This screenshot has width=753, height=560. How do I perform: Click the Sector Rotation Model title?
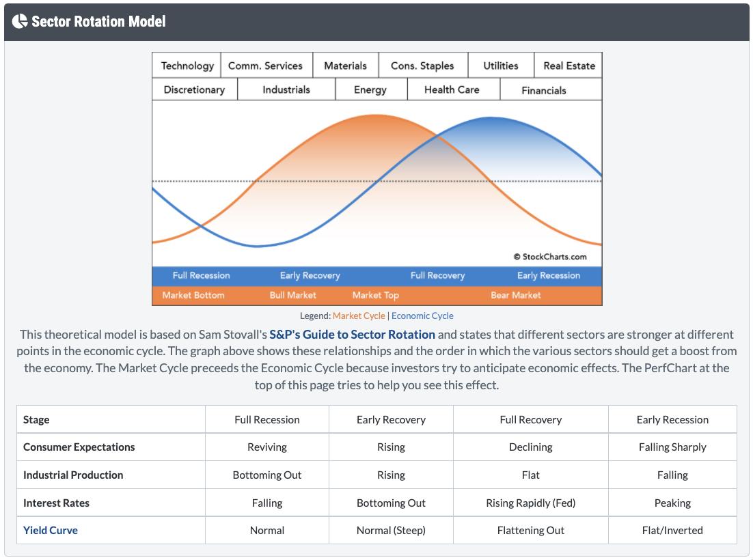(98, 21)
